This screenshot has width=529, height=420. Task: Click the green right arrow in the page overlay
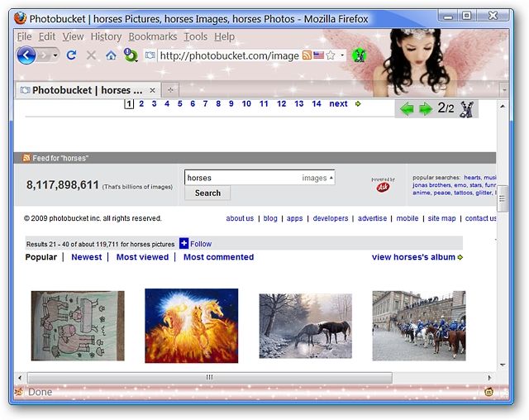pyautogui.click(x=426, y=109)
